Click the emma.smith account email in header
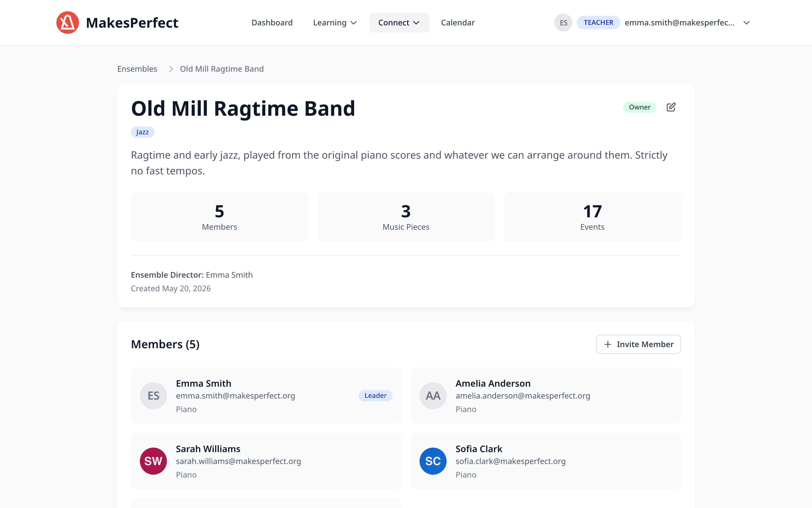This screenshot has height=508, width=812. 679,23
